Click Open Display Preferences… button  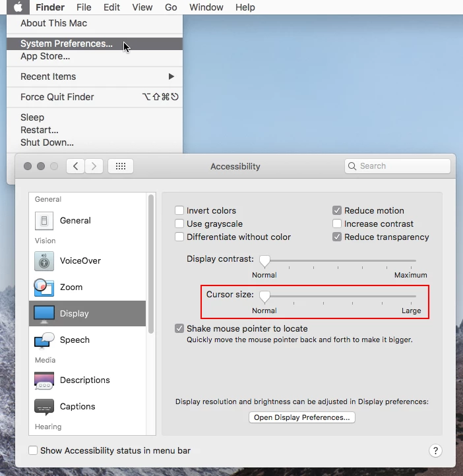pos(302,417)
